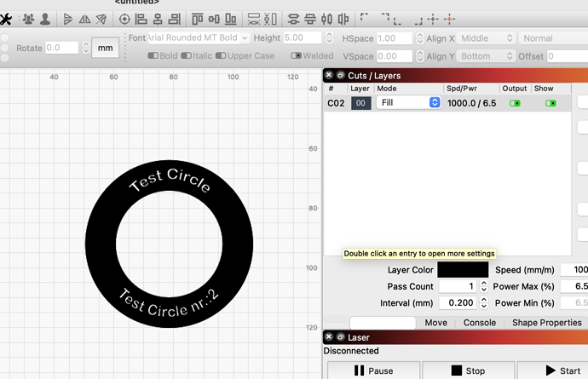Move selection to lower-right corner
The image size is (588, 379).
[418, 20]
